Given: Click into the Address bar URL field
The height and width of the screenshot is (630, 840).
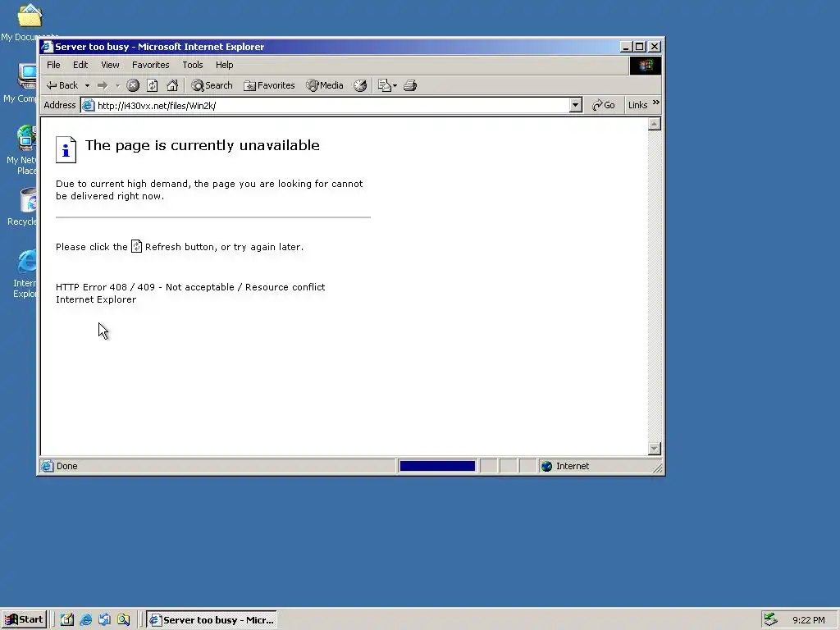Looking at the screenshot, I should click(332, 106).
